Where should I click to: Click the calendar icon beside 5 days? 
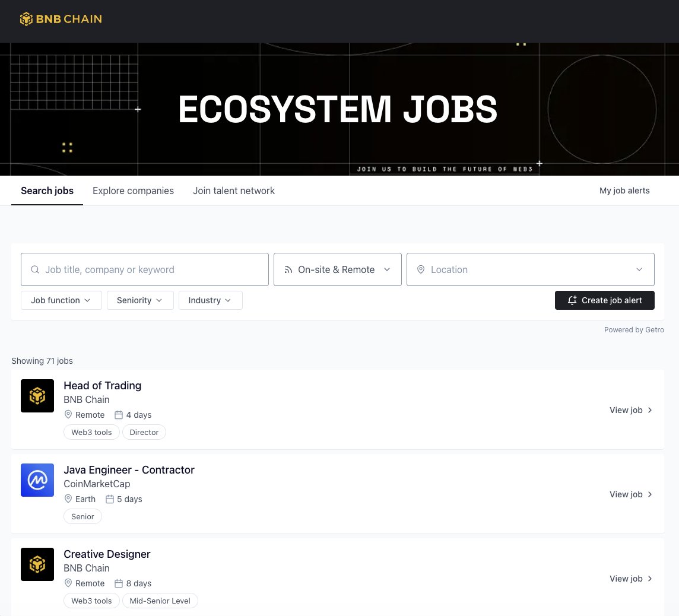click(110, 499)
